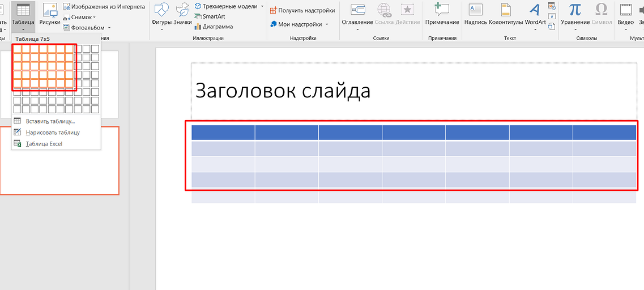Open WordArt styles dropdown
The height and width of the screenshot is (290, 644).
pyautogui.click(x=535, y=29)
